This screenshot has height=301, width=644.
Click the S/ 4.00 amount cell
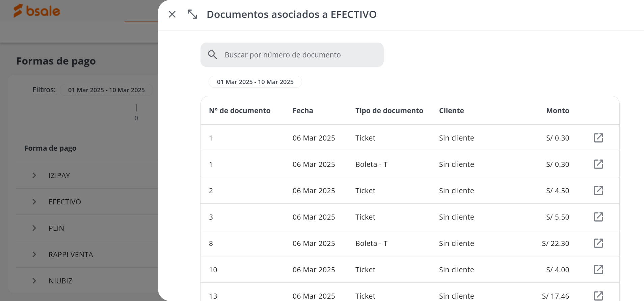point(558,270)
